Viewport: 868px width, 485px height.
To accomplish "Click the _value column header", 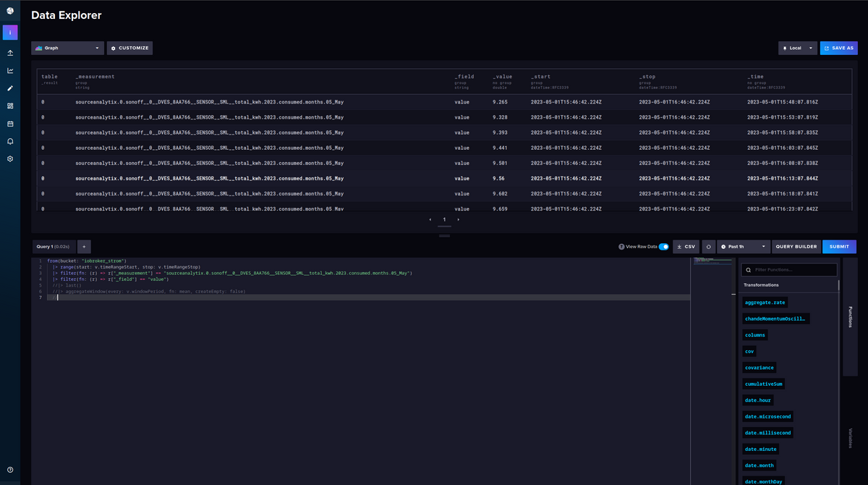I will 503,77.
